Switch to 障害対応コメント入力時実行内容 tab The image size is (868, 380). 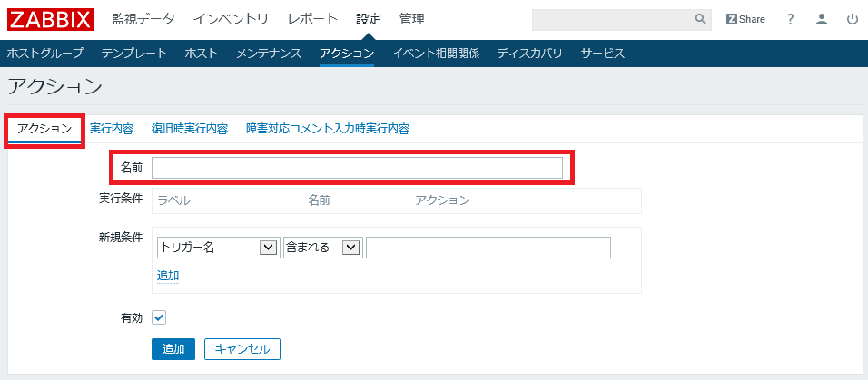tap(328, 130)
